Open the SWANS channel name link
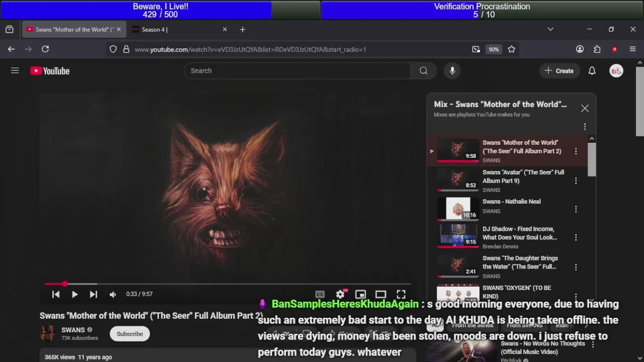Viewport: 644px width, 362px height. [73, 330]
